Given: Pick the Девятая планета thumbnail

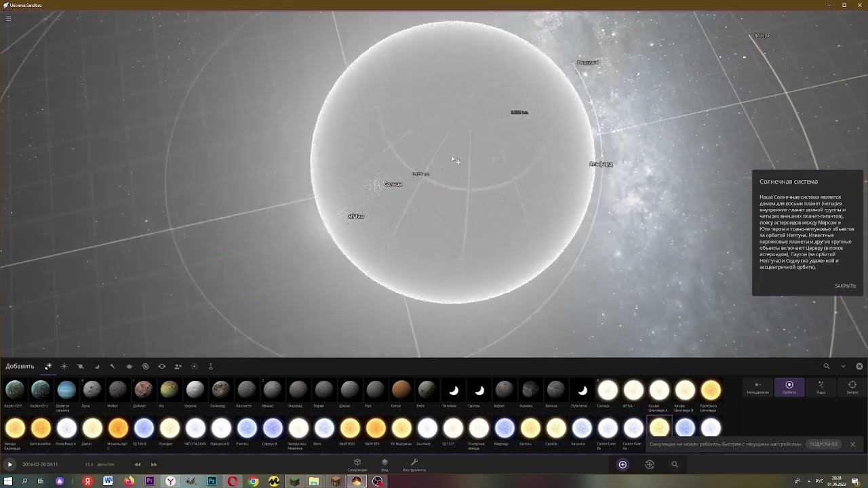Looking at the screenshot, I should (x=66, y=390).
